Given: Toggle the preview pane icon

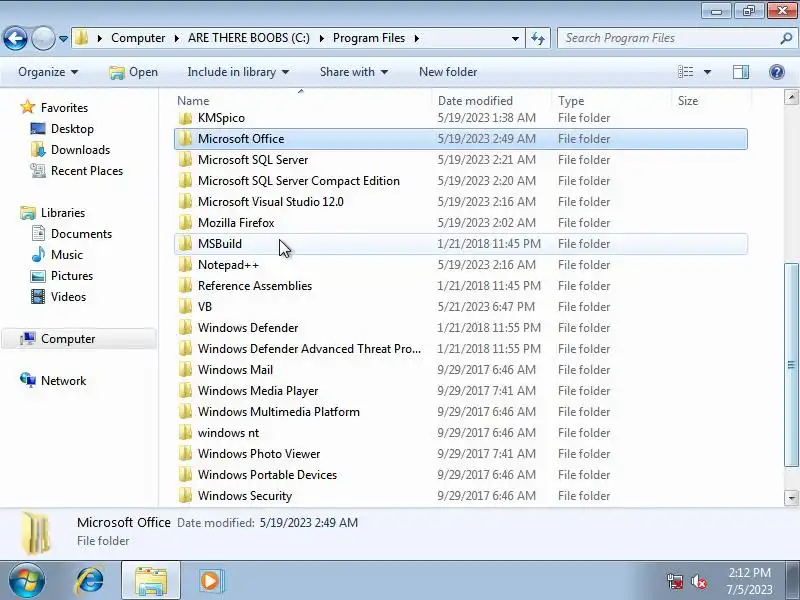Looking at the screenshot, I should (741, 72).
